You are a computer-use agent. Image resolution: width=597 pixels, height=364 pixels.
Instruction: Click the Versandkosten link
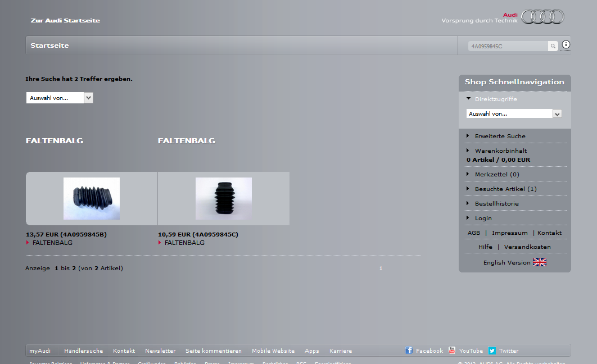(527, 247)
